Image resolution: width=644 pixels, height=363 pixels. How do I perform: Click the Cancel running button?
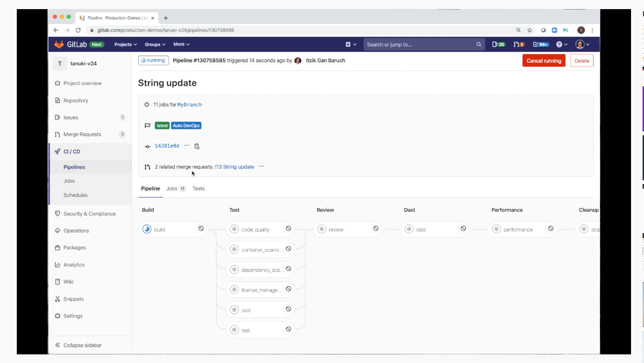click(x=544, y=61)
